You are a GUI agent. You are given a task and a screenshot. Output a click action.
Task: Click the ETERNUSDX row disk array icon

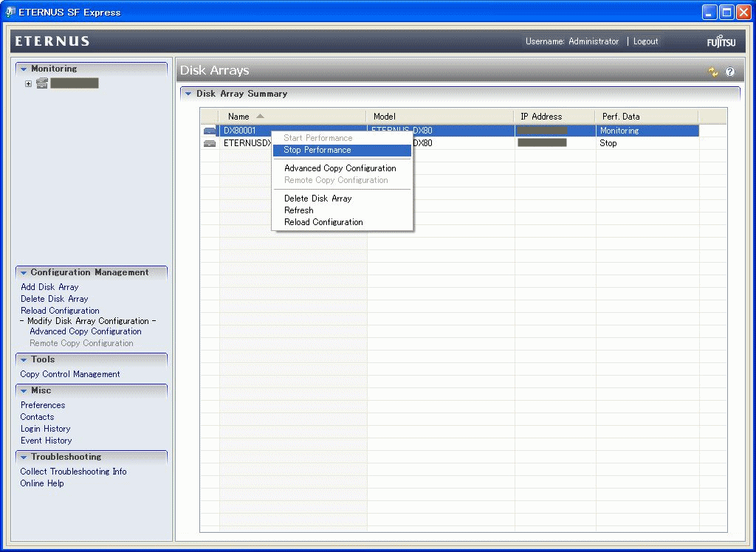pyautogui.click(x=210, y=143)
